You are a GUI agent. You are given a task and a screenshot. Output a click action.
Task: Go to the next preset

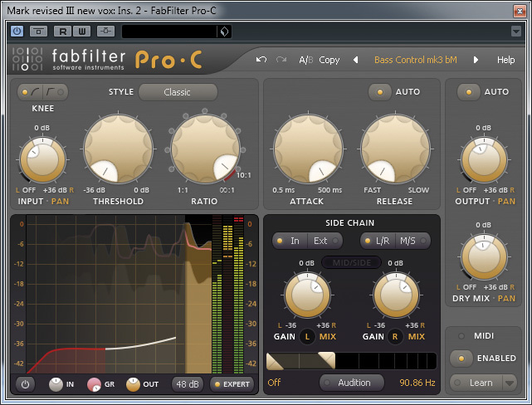pos(476,60)
